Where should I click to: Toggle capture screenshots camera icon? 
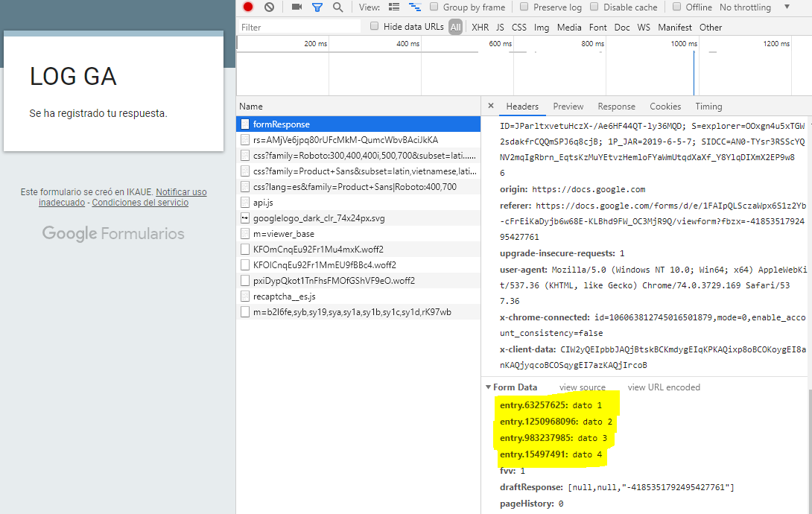point(296,7)
